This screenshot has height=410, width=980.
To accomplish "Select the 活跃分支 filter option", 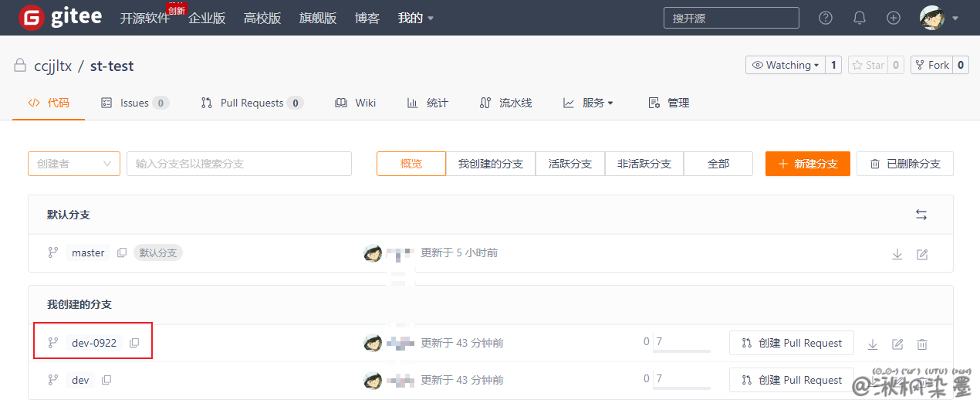I will click(x=570, y=164).
